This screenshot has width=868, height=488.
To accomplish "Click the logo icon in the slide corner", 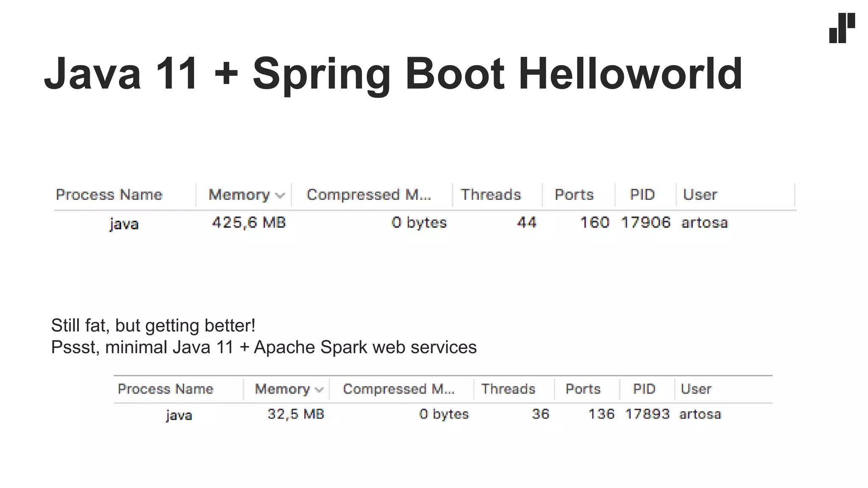I will point(842,28).
